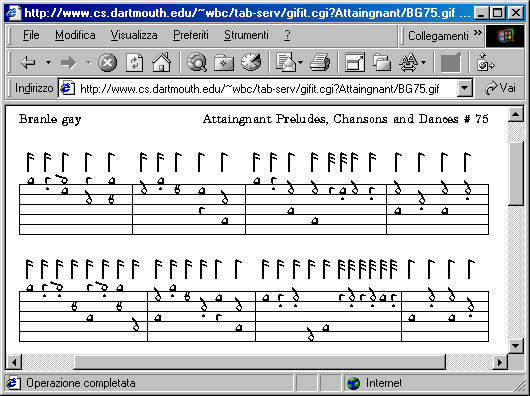Open the Modifica menu
The height and width of the screenshot is (396, 530).
tap(75, 35)
